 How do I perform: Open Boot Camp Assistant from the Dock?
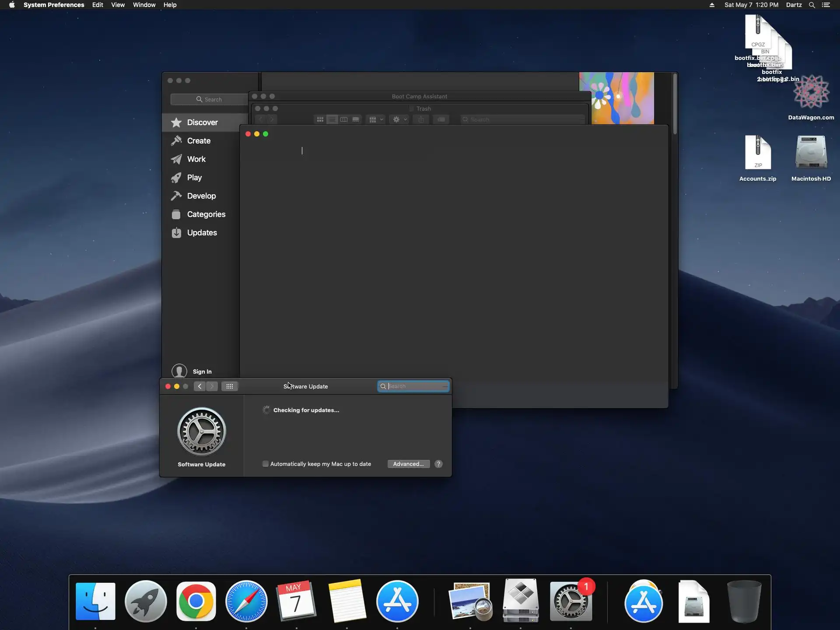pos(521,601)
